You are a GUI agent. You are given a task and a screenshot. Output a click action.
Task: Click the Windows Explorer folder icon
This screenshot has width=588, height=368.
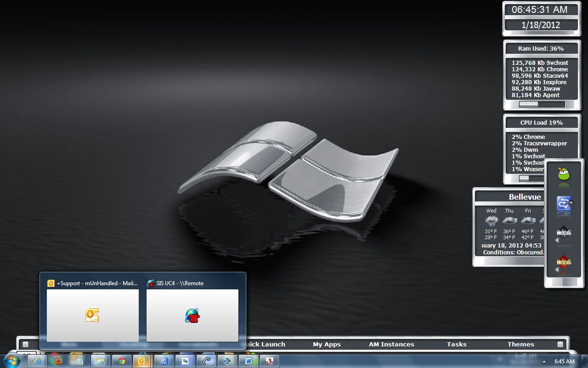(x=101, y=361)
